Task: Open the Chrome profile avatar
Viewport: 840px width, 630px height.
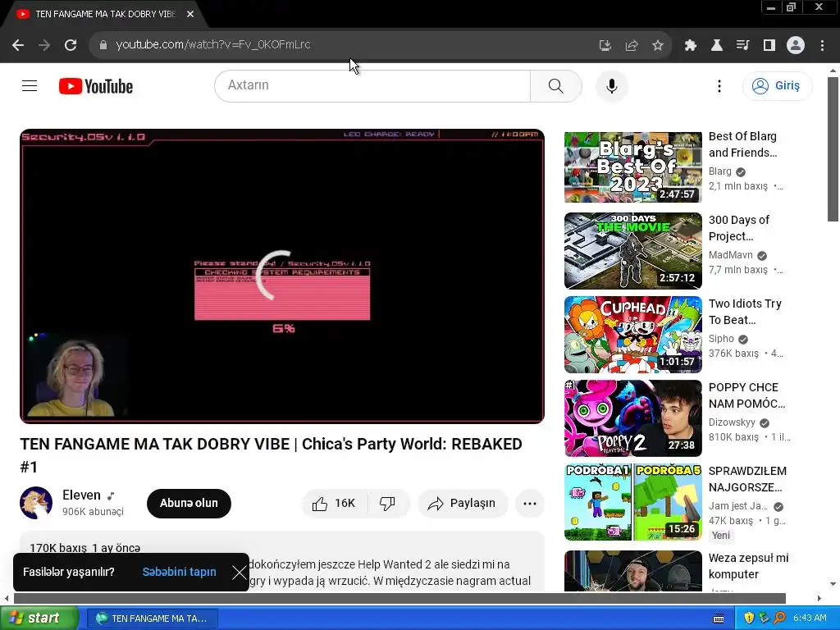Action: [795, 45]
